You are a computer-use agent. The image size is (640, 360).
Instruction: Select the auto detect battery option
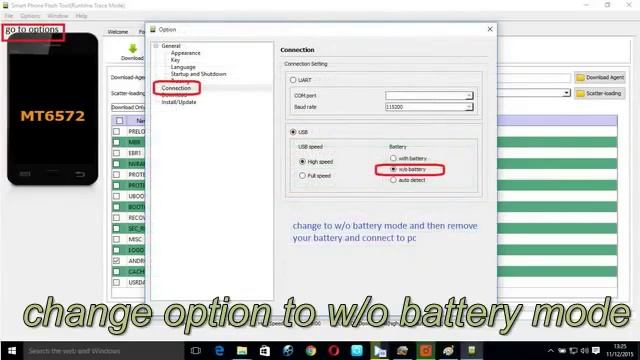(393, 180)
